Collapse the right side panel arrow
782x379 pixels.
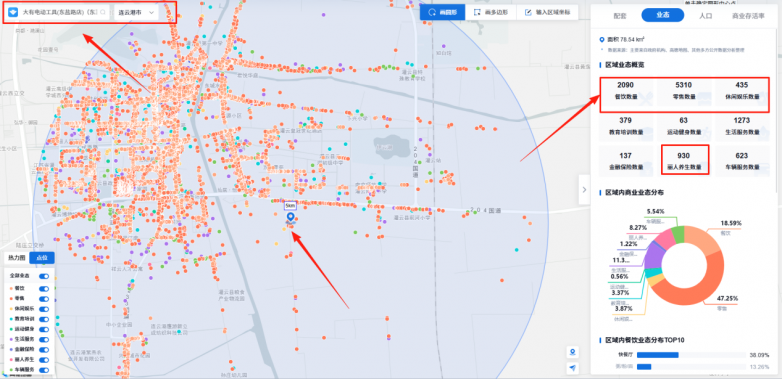coord(584,189)
